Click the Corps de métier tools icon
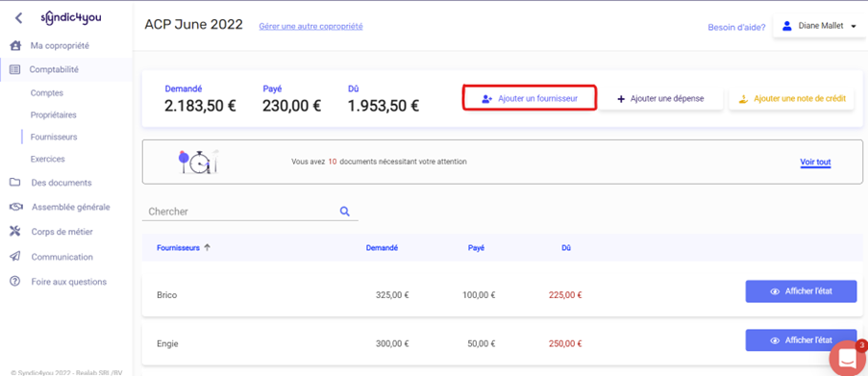The image size is (868, 376). 15,232
